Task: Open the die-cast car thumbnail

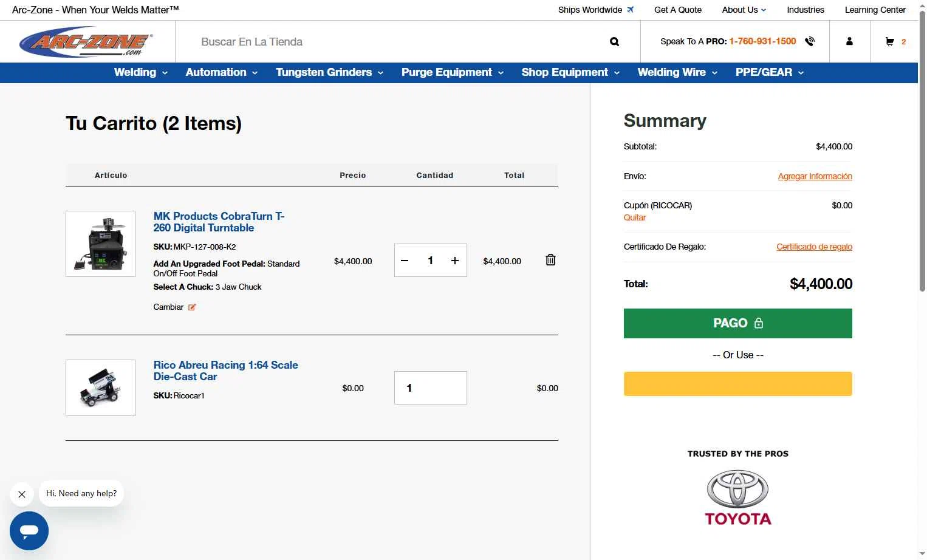Action: 100,388
